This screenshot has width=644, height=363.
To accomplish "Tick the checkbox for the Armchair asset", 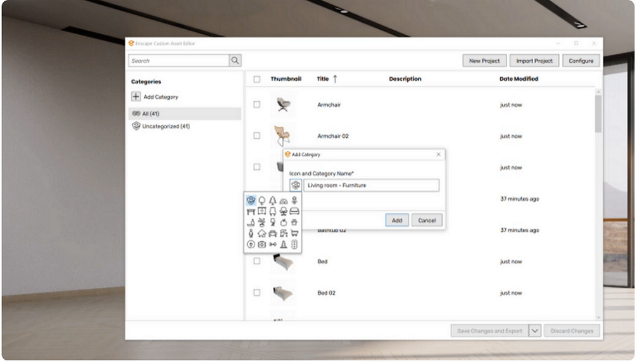I will point(256,105).
